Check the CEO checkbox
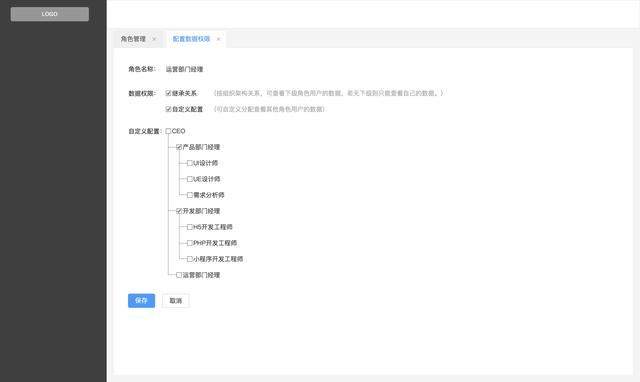The width and height of the screenshot is (640, 382). (168, 131)
